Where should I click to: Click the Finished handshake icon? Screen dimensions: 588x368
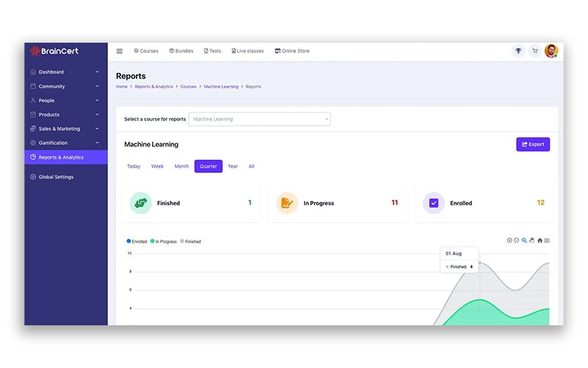(140, 203)
